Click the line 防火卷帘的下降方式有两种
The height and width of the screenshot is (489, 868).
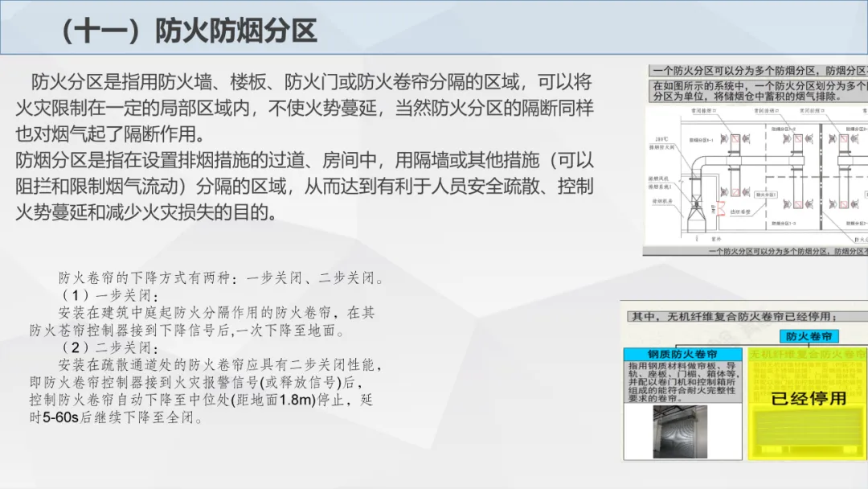click(222, 278)
